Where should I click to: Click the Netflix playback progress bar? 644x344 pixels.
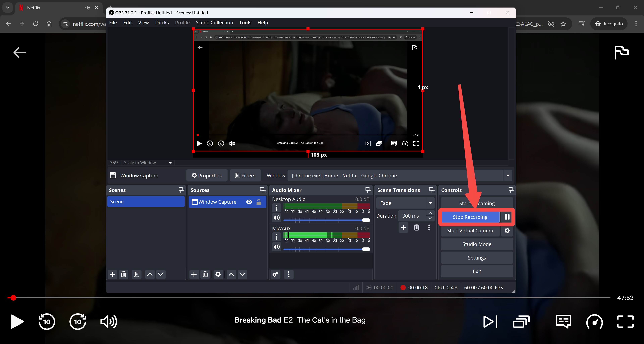pos(309,298)
